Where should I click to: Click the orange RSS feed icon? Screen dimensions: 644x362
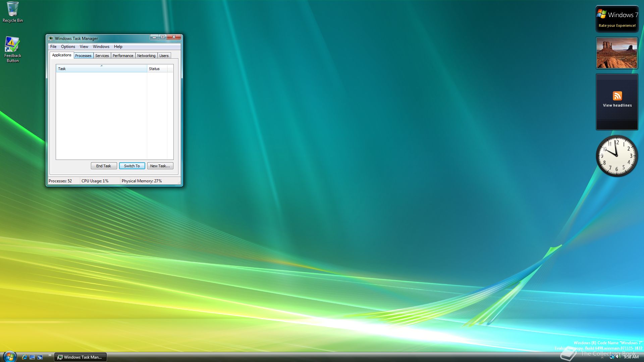click(617, 96)
